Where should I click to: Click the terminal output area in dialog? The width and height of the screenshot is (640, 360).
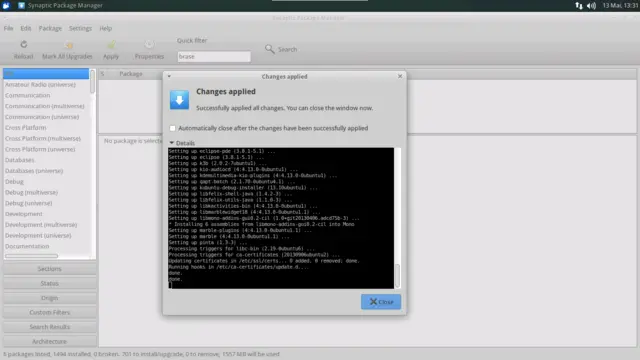tap(281, 218)
